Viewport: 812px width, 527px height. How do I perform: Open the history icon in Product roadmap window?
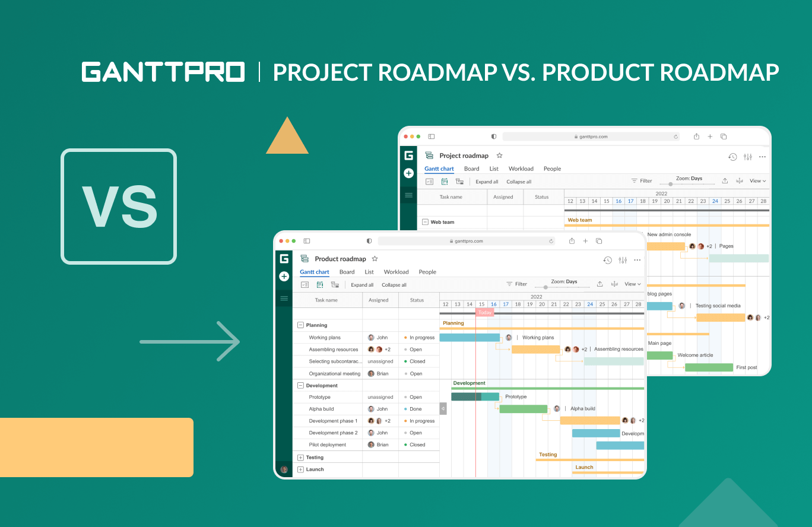tap(608, 260)
